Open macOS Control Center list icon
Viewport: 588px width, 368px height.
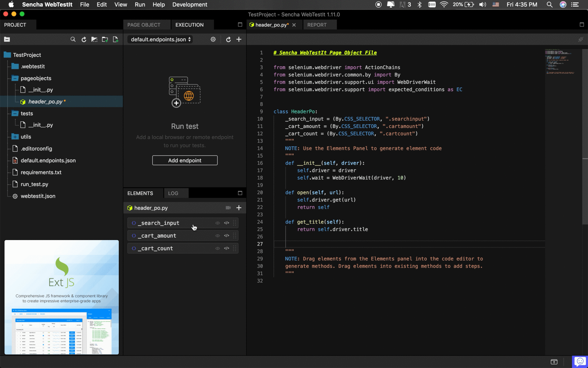(575, 5)
